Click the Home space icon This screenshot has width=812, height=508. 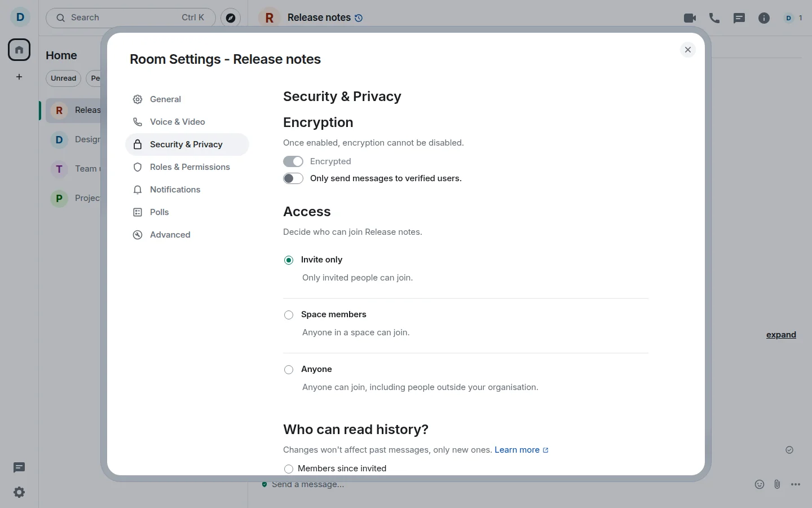(x=19, y=50)
